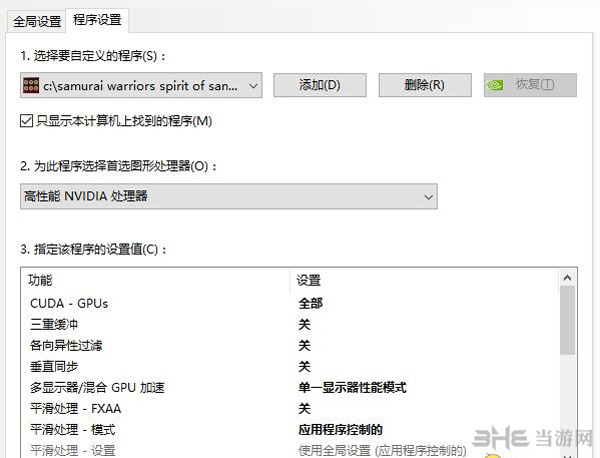Click the 恢复 button
600x458 pixels.
[530, 85]
